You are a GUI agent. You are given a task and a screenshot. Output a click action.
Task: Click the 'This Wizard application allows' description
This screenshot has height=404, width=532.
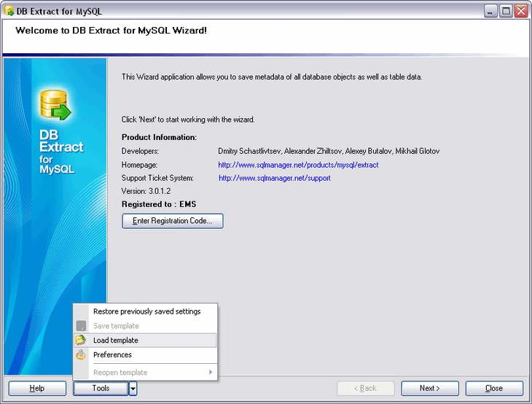[272, 77]
